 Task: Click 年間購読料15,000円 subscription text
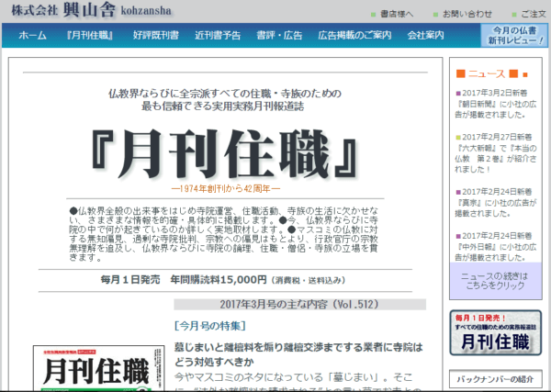click(219, 280)
